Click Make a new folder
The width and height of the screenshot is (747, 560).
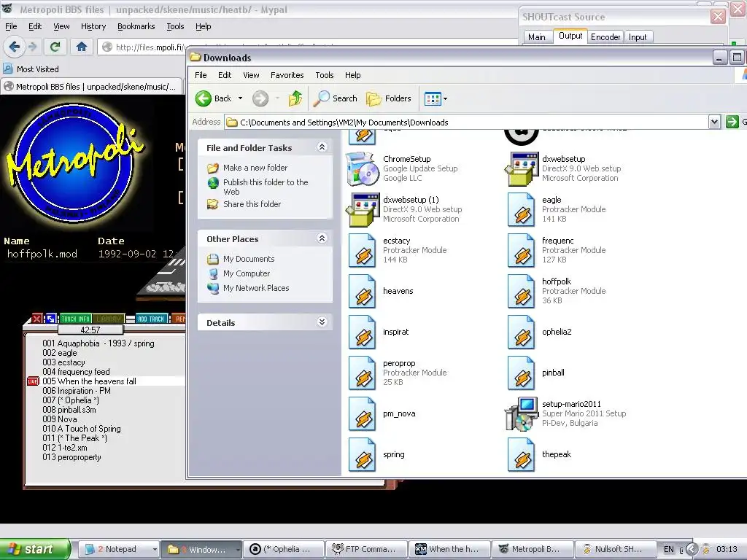click(255, 168)
